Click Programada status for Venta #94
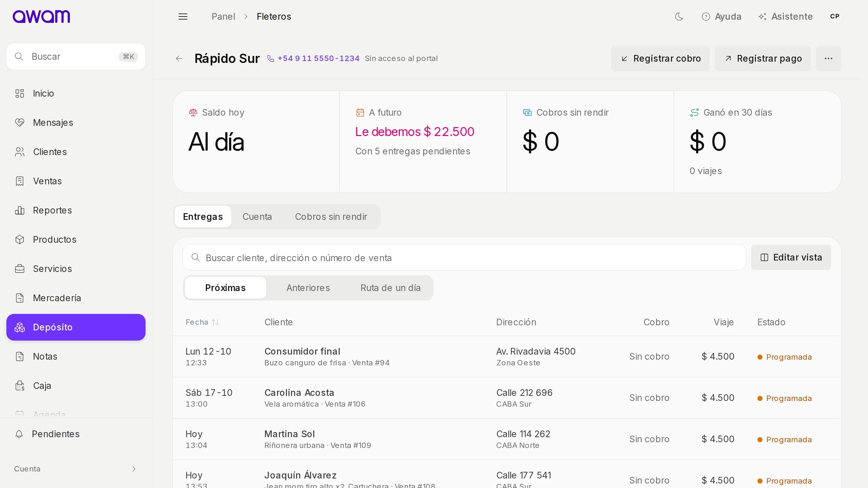Image resolution: width=868 pixels, height=488 pixels. pyautogui.click(x=784, y=357)
